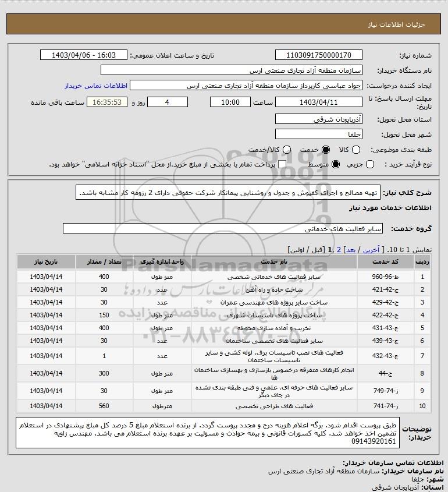Click quantity 300 in row 8
The height and width of the screenshot is (492, 448).
click(104, 373)
